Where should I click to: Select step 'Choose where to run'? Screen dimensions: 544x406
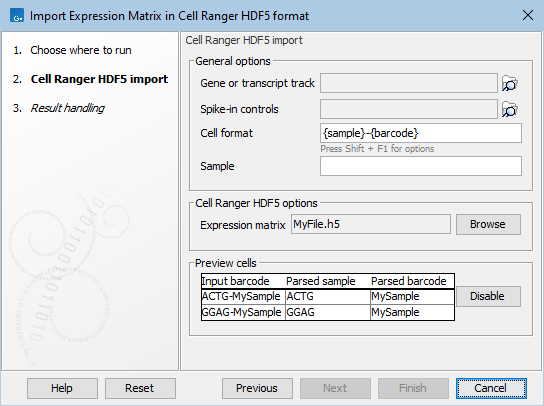81,50
